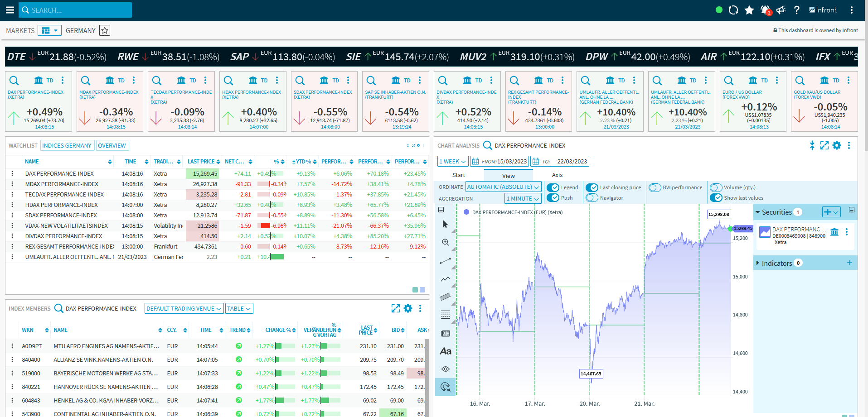Enable the Navigator toggle
Image resolution: width=868 pixels, height=417 pixels.
(x=592, y=198)
